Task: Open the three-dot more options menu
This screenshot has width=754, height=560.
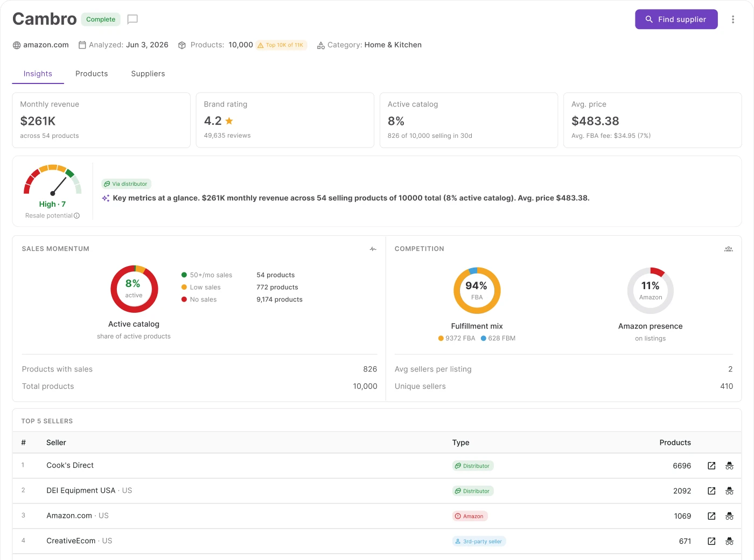Action: pyautogui.click(x=733, y=19)
